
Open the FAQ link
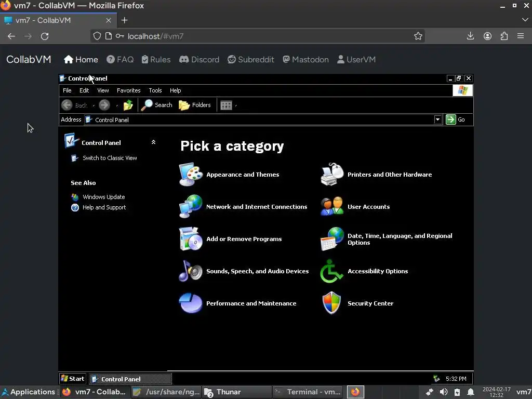pos(120,59)
